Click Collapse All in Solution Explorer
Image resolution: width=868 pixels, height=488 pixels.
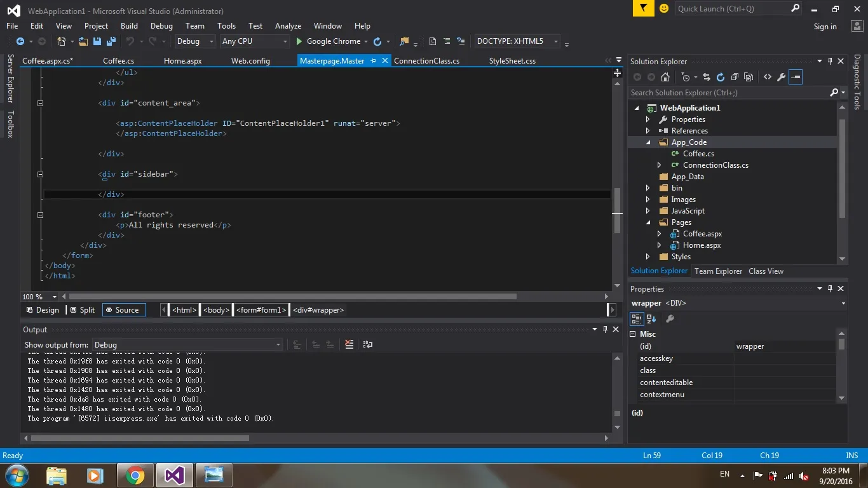pos(735,77)
